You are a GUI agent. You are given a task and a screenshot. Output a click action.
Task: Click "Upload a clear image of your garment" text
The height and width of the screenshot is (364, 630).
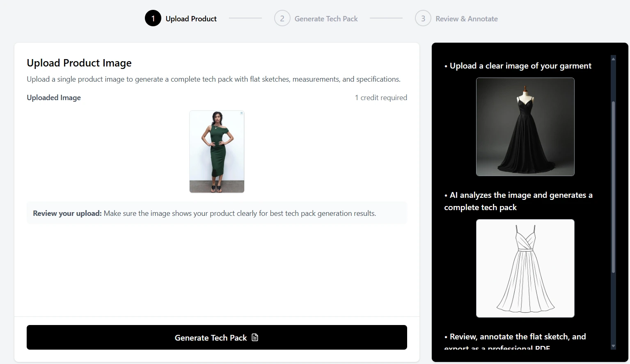520,66
